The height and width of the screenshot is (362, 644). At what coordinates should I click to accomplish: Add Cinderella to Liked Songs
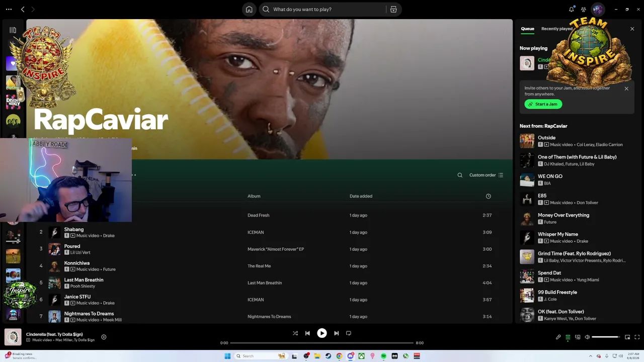pyautogui.click(x=104, y=337)
